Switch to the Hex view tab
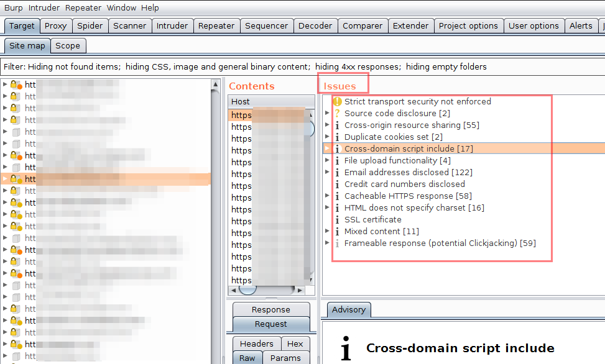Image resolution: width=605 pixels, height=364 pixels. [295, 344]
